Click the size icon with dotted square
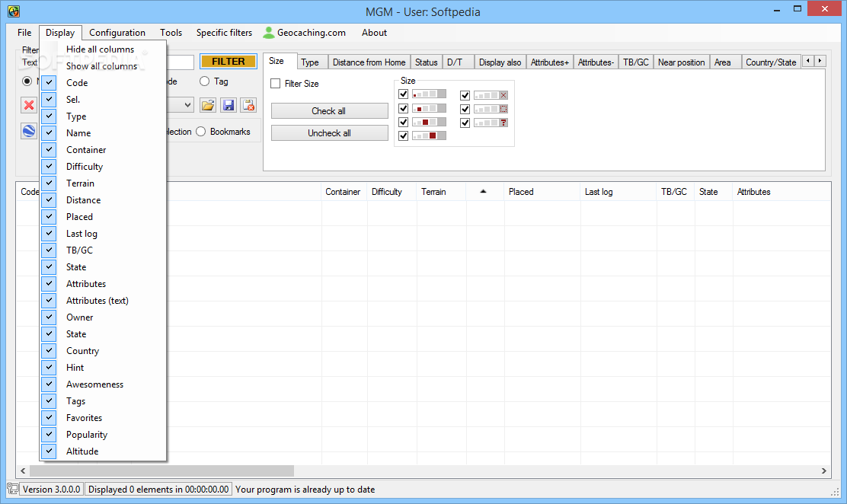 point(491,109)
